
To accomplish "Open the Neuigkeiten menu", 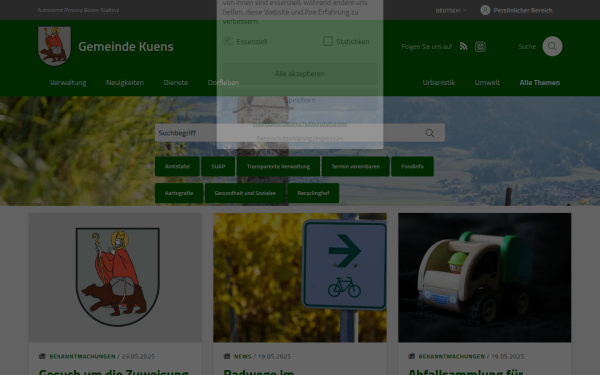I will pos(125,83).
